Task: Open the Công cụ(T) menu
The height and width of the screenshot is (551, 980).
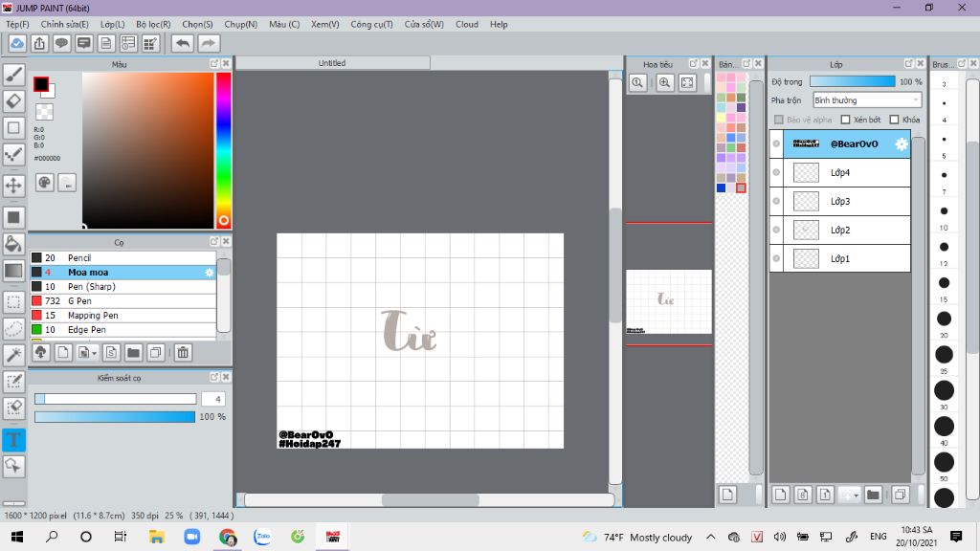Action: [x=371, y=24]
